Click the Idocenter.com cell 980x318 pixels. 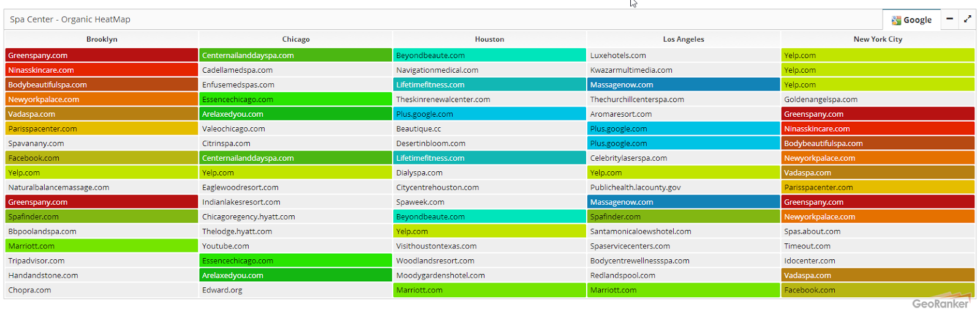pyautogui.click(x=878, y=261)
